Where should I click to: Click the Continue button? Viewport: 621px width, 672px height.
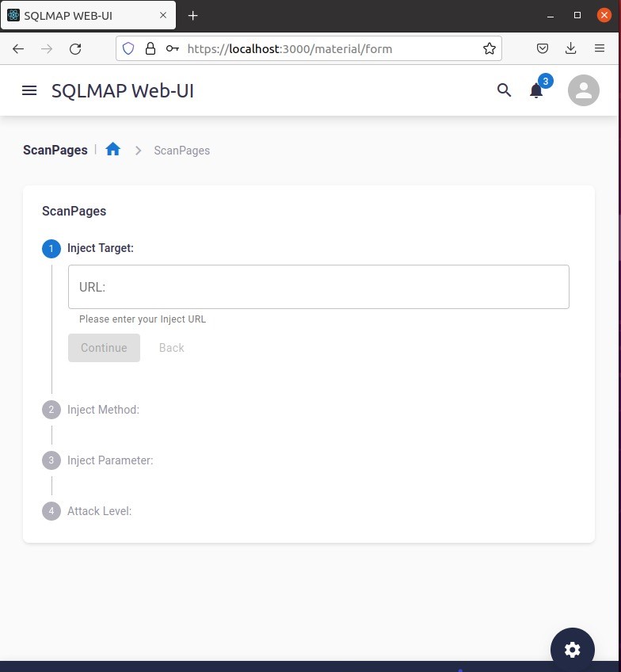(104, 348)
